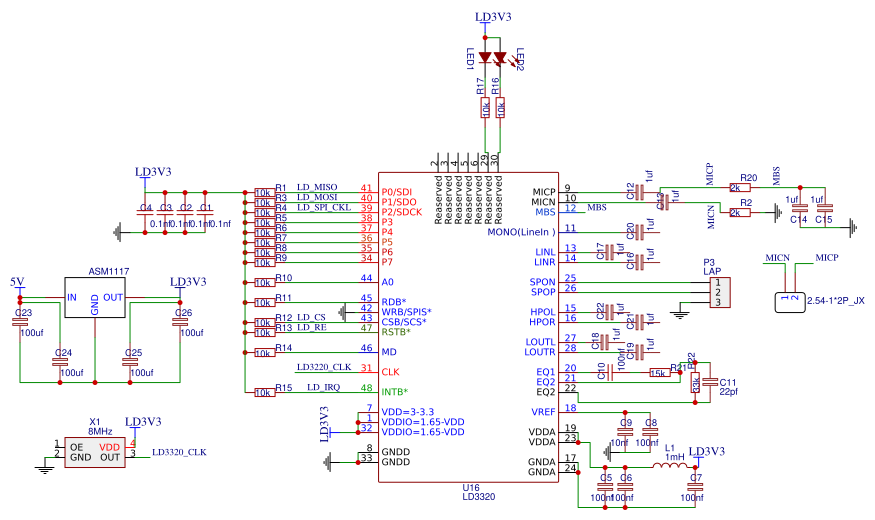875x520 pixels.
Task: Click capacitor C20 on MONO line
Action: click(x=640, y=232)
